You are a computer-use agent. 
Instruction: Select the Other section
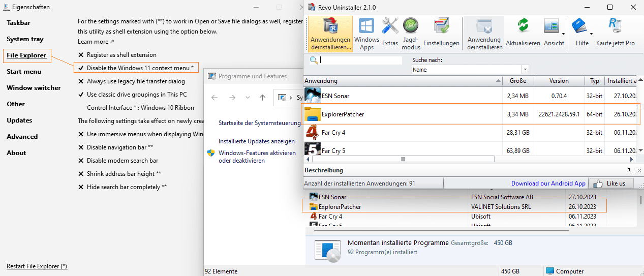coord(16,104)
